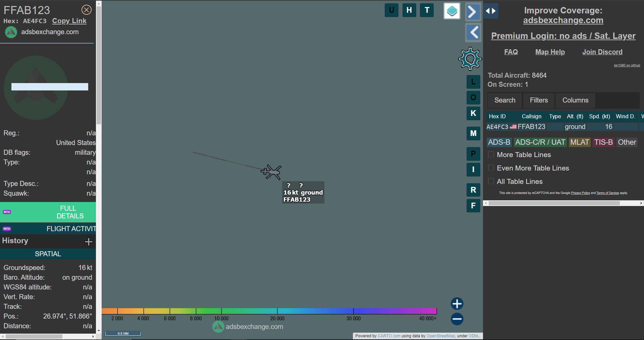The width and height of the screenshot is (644, 340).
Task: Click the Copy Link link
Action: coord(69,21)
